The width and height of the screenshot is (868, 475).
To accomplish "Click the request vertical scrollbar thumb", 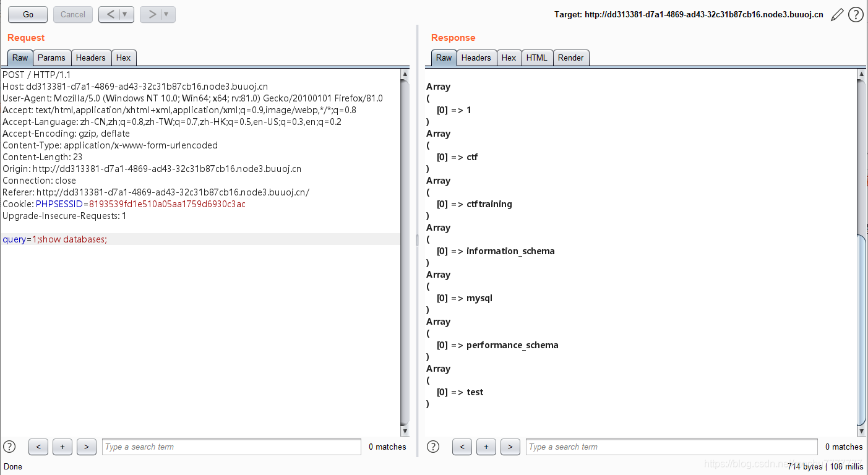I will click(405, 252).
